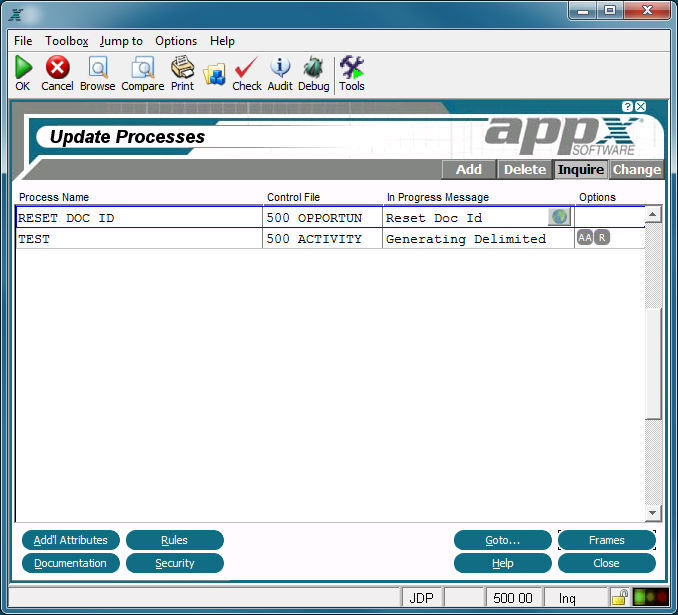Open the Toolbox menu
The height and width of the screenshot is (615, 678).
click(x=67, y=41)
